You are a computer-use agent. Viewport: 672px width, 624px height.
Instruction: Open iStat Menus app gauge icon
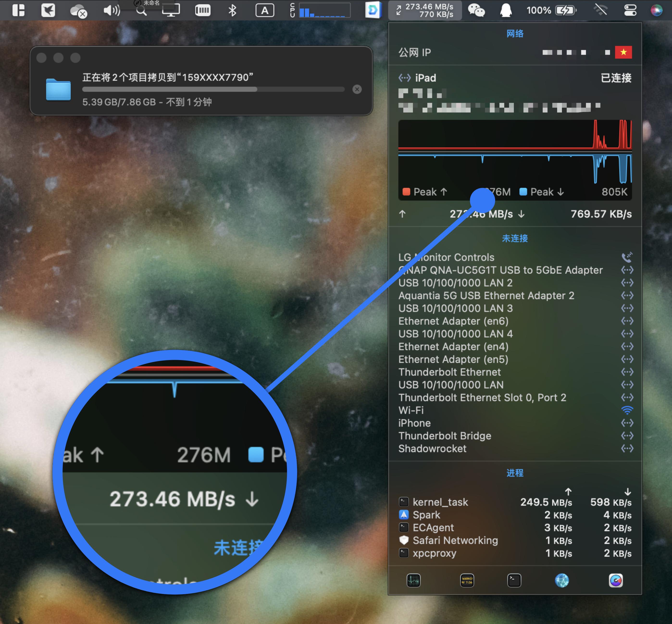coord(616,580)
